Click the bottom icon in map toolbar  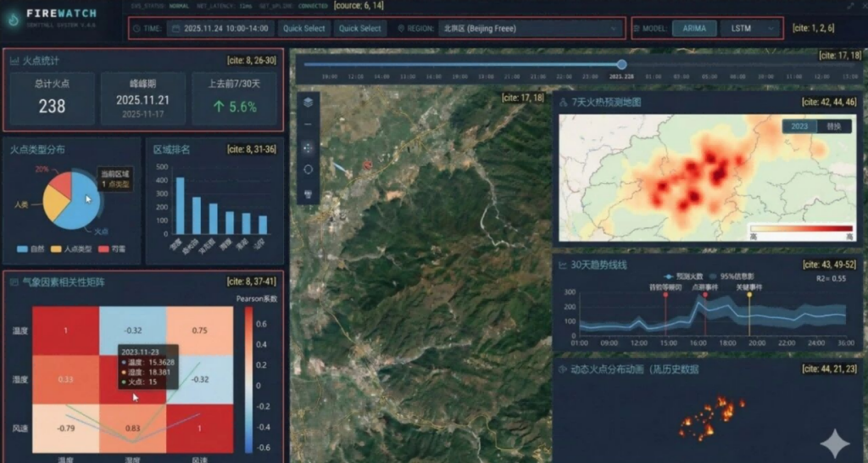(x=308, y=193)
